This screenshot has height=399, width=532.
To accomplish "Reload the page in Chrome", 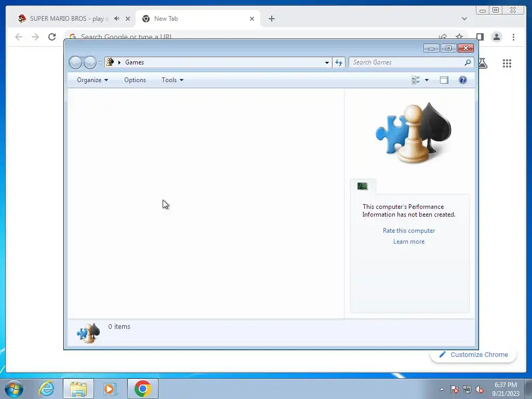I will [x=52, y=37].
